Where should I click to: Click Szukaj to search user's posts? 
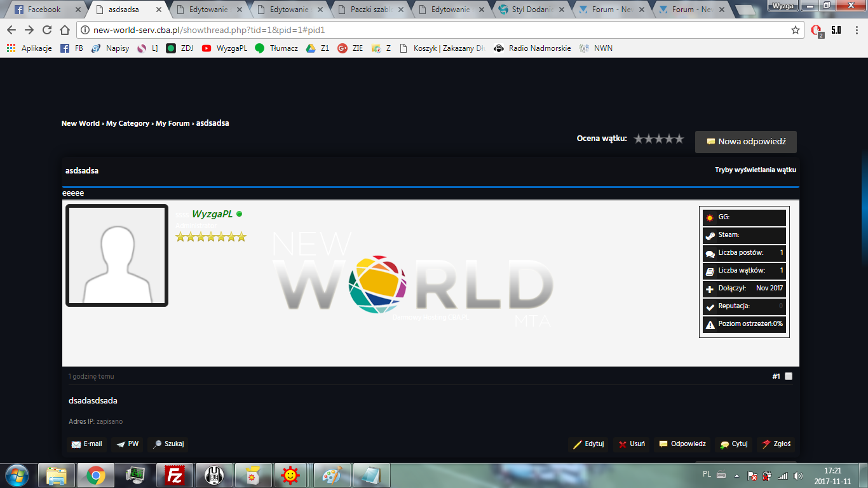click(x=168, y=444)
